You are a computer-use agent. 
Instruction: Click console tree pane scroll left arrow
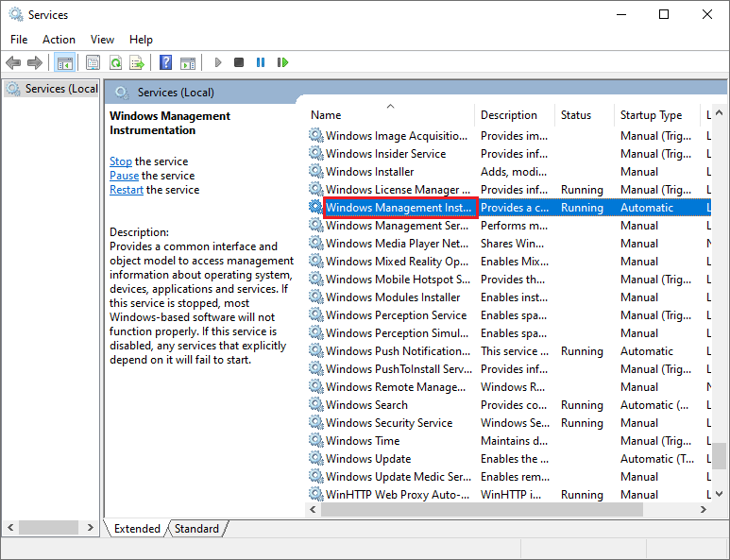pos(10,527)
